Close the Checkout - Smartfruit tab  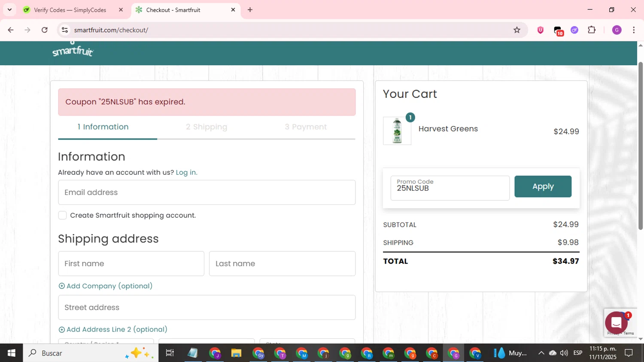click(233, 10)
